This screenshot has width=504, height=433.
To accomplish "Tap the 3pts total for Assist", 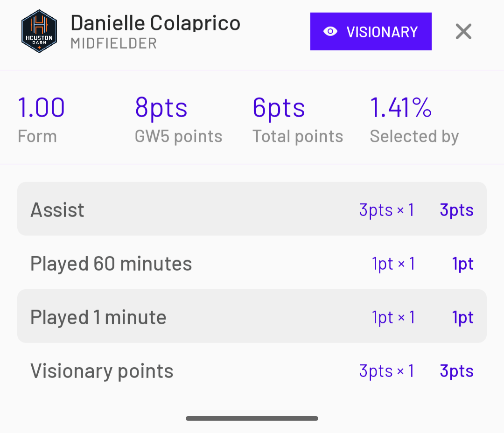I will click(x=456, y=210).
